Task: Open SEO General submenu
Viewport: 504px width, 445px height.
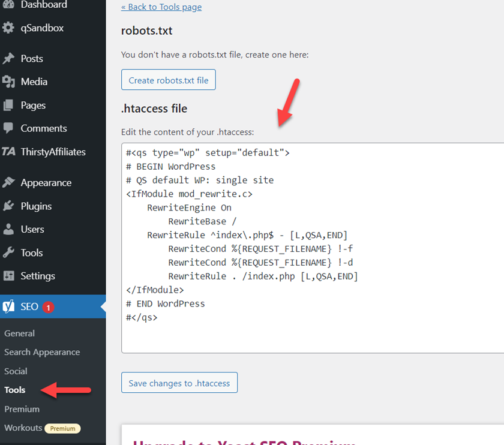Action: 20,333
